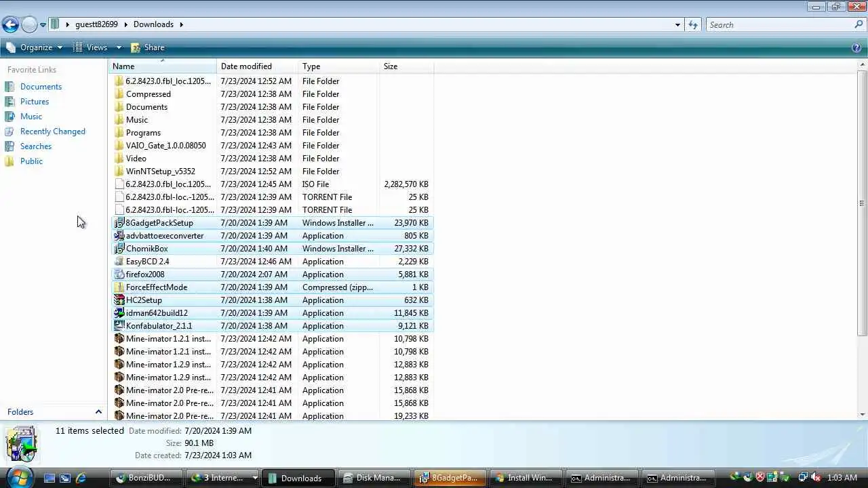The width and height of the screenshot is (868, 488).
Task: Expand breadcrumb arrow before guestt82699
Action: coord(68,24)
